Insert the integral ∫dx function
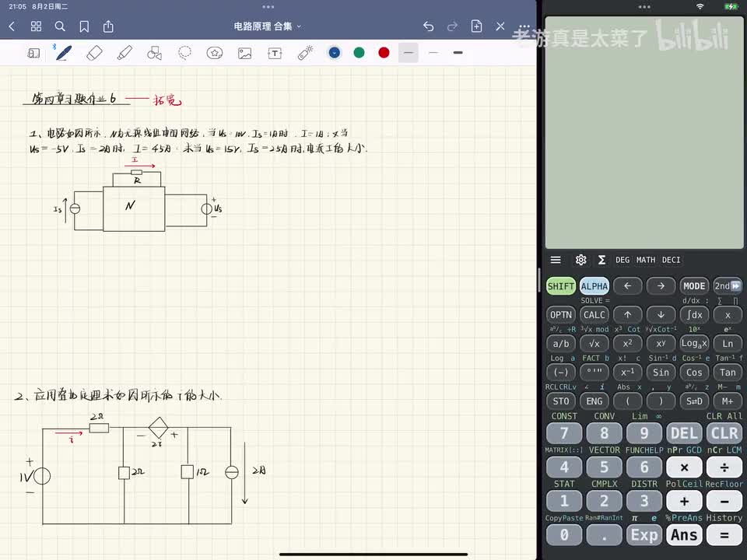 (694, 315)
